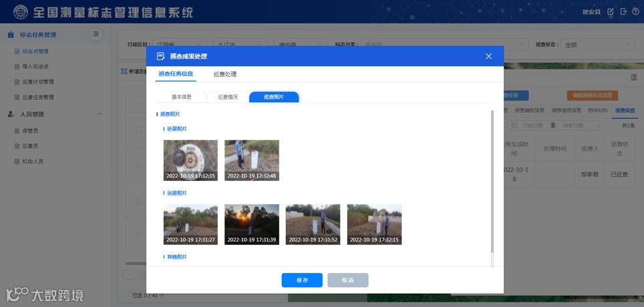
Task: Click the document icon next to 巡查任务管理
Action: click(x=17, y=97)
